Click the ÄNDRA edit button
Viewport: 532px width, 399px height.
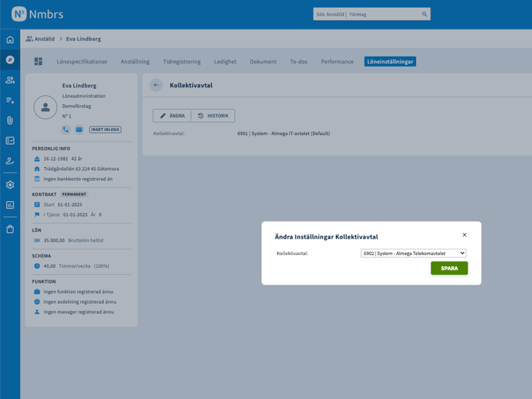[x=172, y=116]
